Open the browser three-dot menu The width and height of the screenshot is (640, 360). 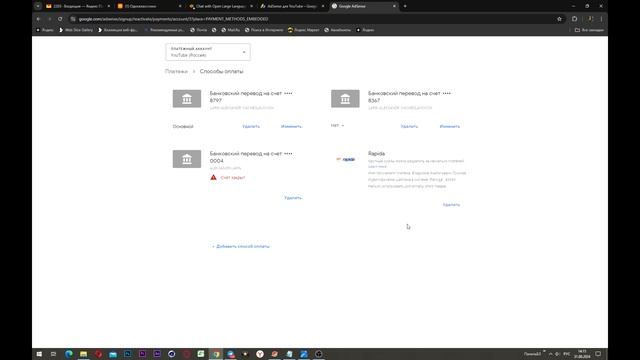(x=601, y=19)
